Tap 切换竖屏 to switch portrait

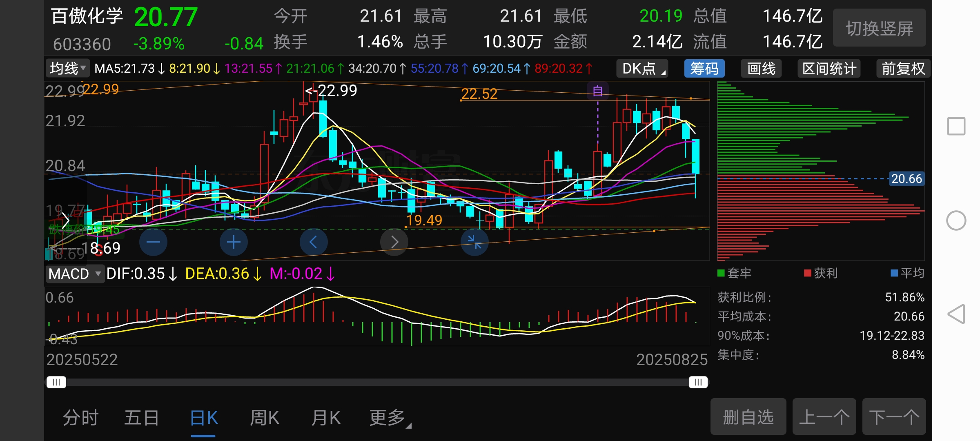[880, 28]
